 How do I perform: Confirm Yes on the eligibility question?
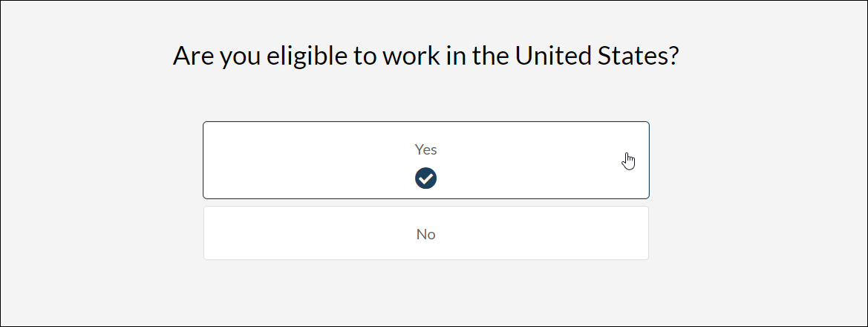pos(425,160)
